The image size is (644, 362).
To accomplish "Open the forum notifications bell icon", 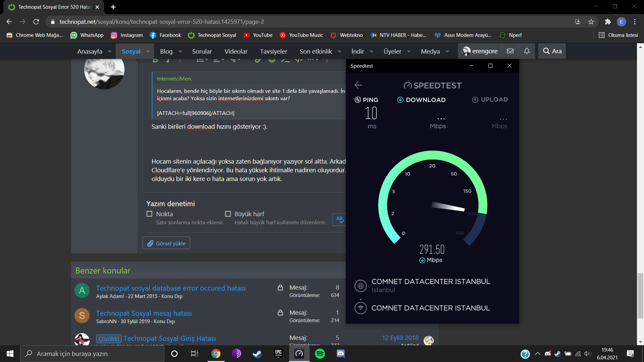I will click(527, 51).
